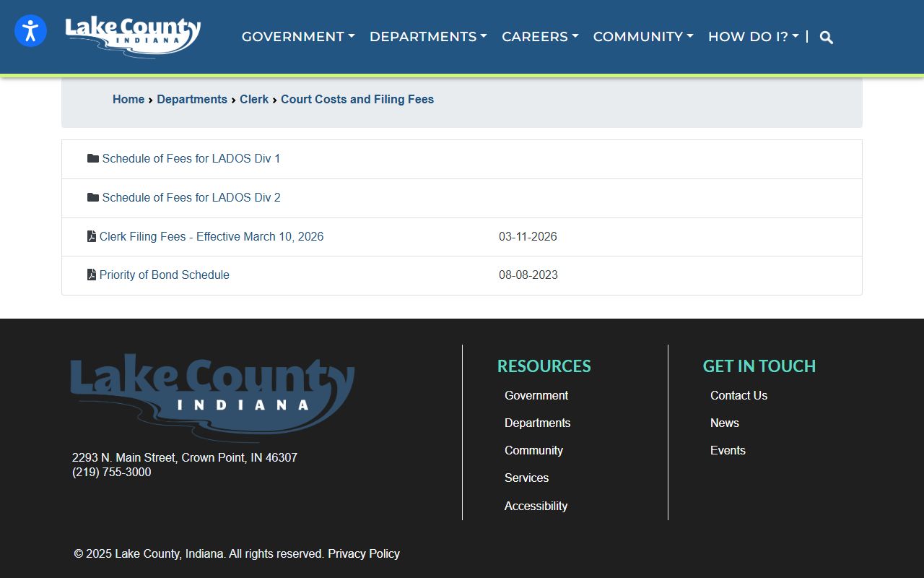Expand the How Do I? dropdown
Image resolution: width=924 pixels, height=578 pixels.
(x=754, y=37)
